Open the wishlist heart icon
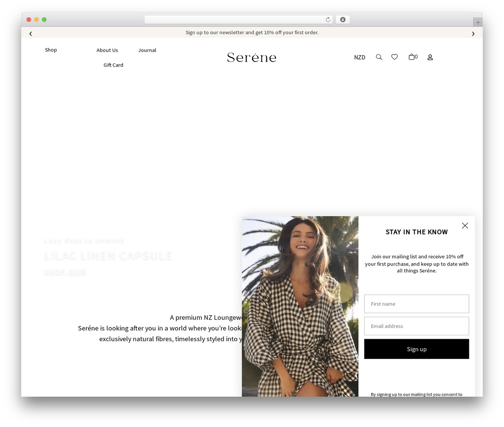 coord(395,57)
